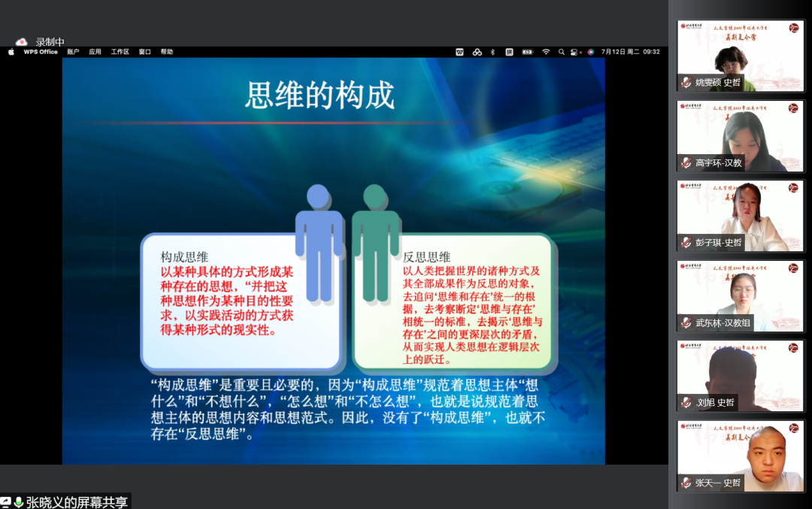Screen dimensions: 812x509
Task: Click the screen-share icon beside 张晓义的屏幕共享
Action: click(8, 500)
